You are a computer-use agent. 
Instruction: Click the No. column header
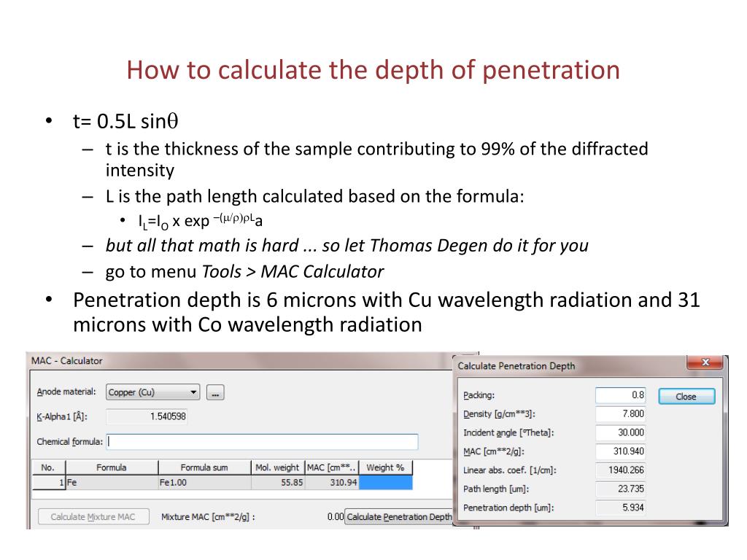click(48, 467)
